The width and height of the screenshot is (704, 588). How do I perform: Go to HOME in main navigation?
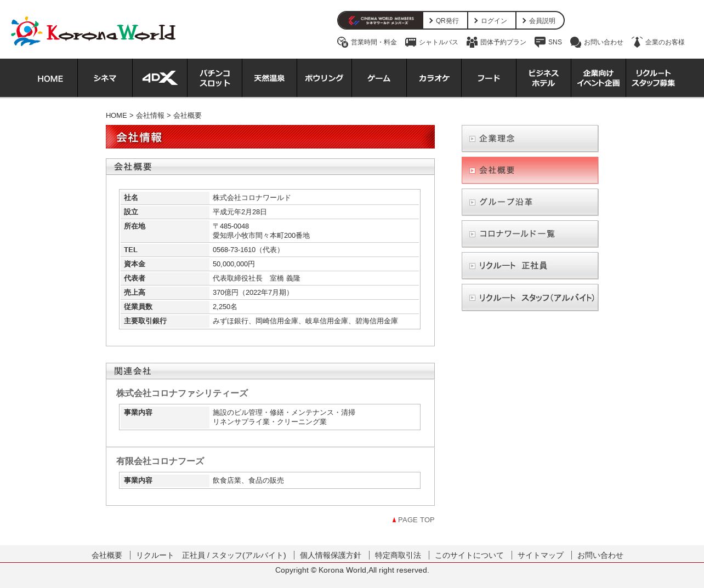pos(50,78)
